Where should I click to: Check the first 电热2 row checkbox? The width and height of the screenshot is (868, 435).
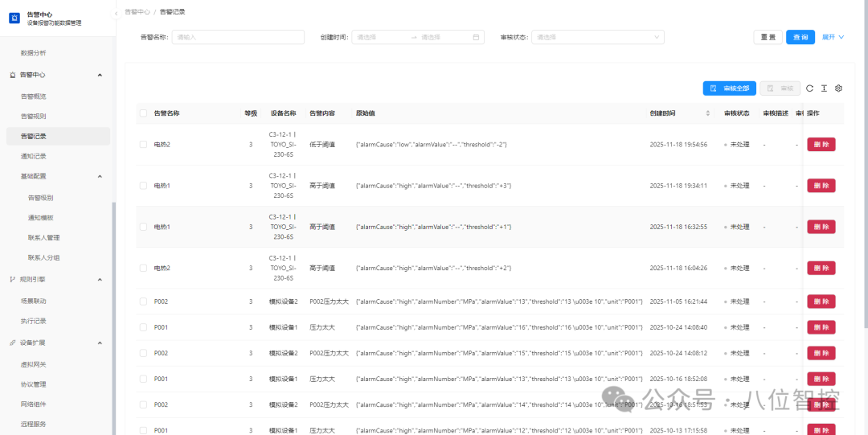[143, 145]
